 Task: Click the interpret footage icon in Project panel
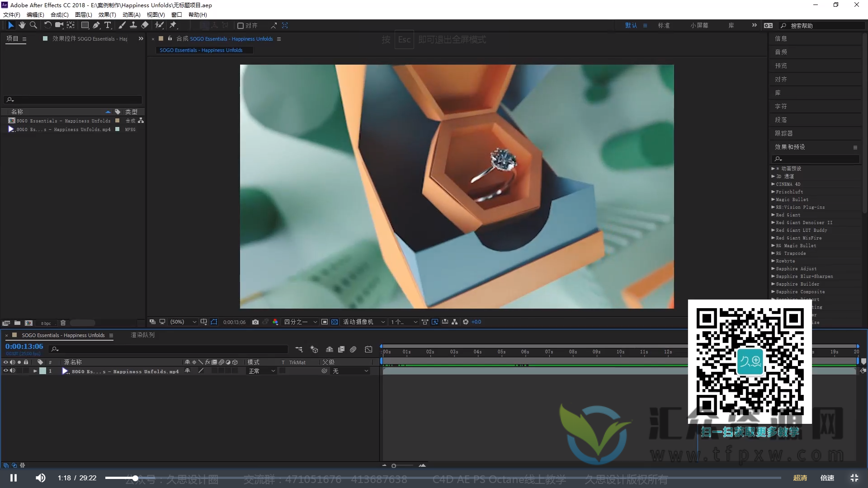[6, 323]
